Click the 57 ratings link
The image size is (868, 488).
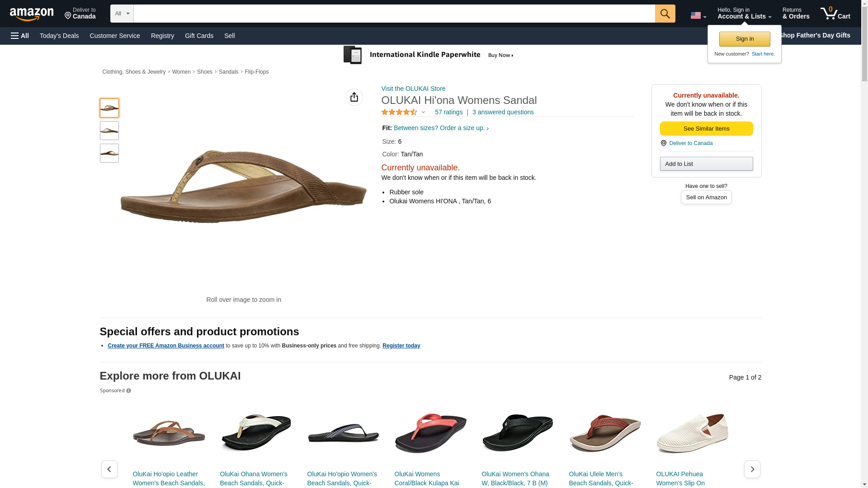pyautogui.click(x=448, y=112)
